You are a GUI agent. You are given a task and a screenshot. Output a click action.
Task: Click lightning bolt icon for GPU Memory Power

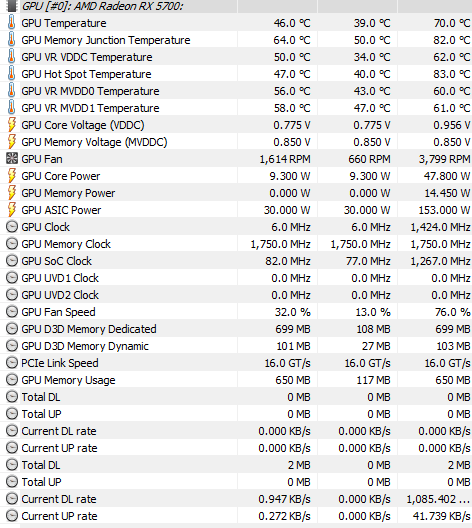point(11,193)
